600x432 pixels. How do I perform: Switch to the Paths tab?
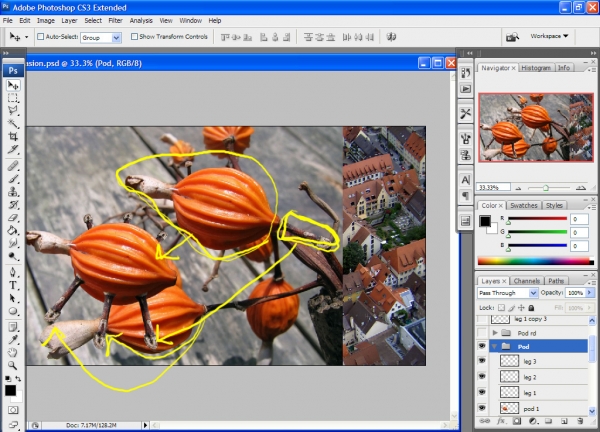556,281
